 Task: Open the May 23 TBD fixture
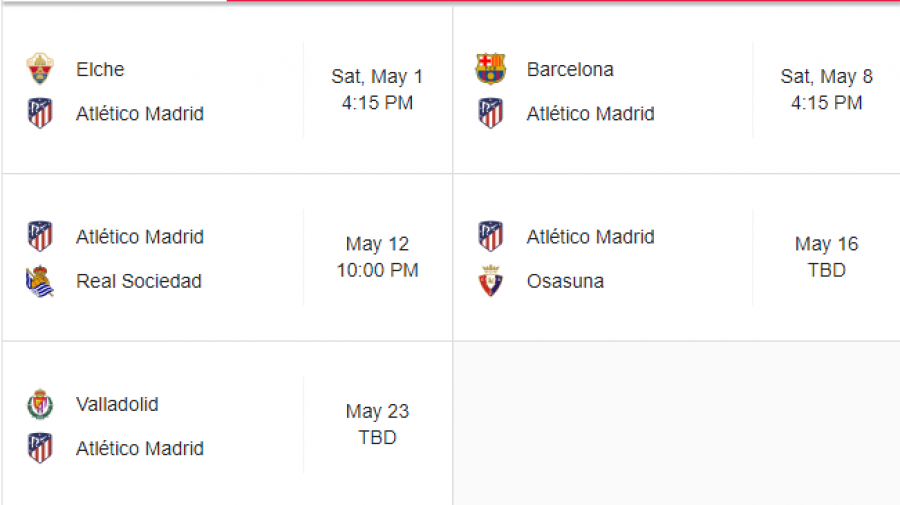coord(377,425)
